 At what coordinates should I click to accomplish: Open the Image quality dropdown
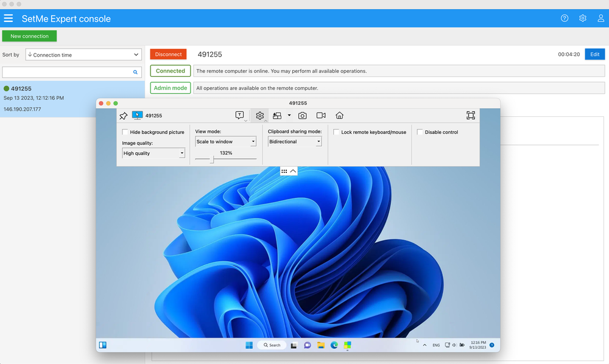pyautogui.click(x=153, y=153)
